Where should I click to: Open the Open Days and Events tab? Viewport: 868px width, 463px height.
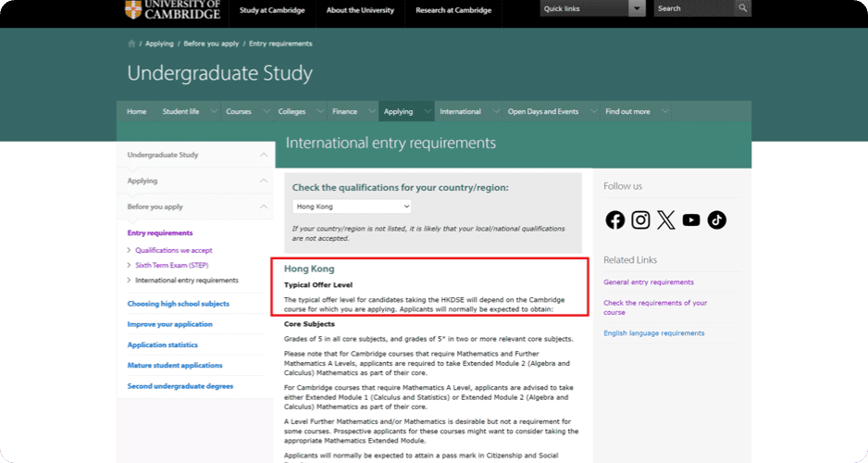point(543,111)
